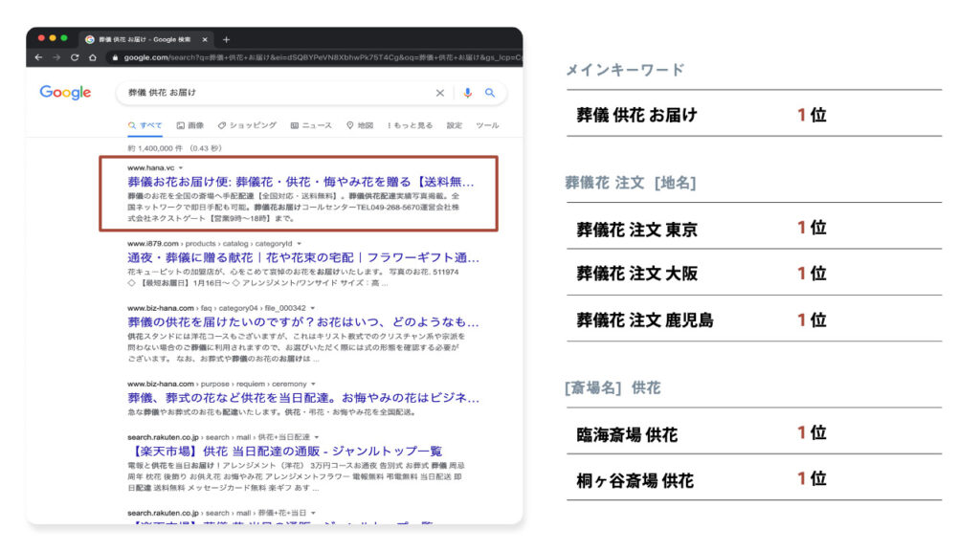The image size is (980, 551).
Task: Open the 葬儀お花お届け便 result link
Action: [301, 182]
